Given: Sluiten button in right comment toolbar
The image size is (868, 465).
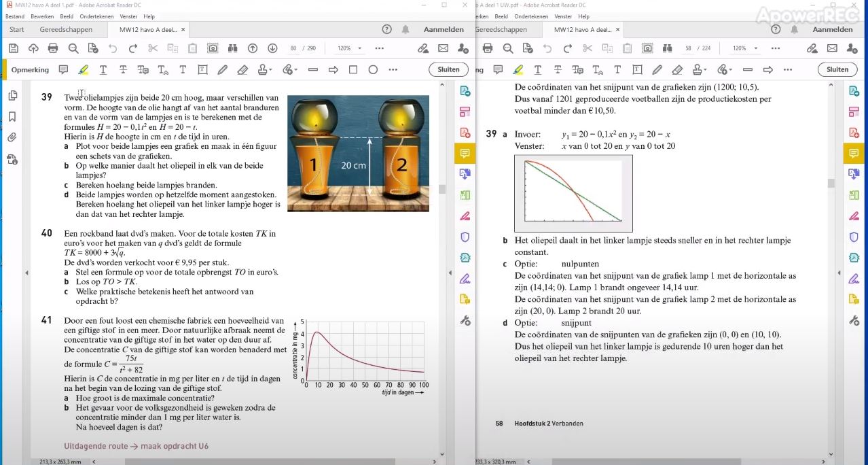Looking at the screenshot, I should (837, 69).
